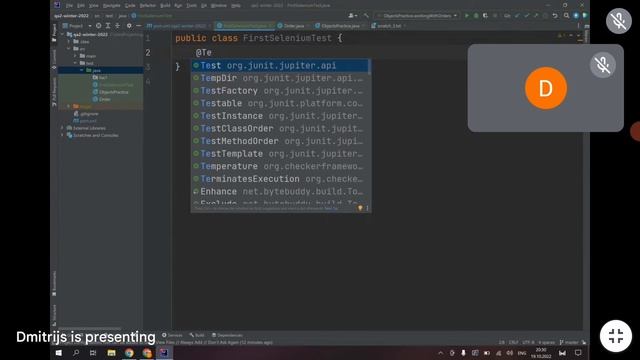Collapse the src folder node

point(69,49)
